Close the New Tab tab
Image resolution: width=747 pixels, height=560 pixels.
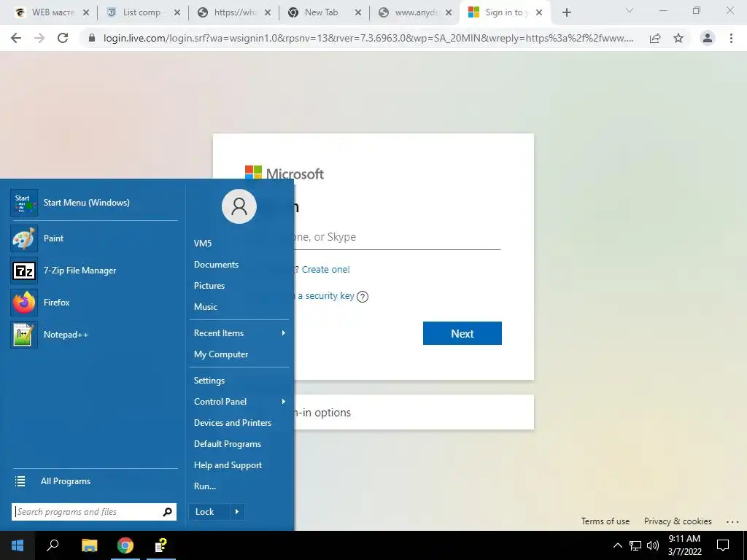click(357, 13)
